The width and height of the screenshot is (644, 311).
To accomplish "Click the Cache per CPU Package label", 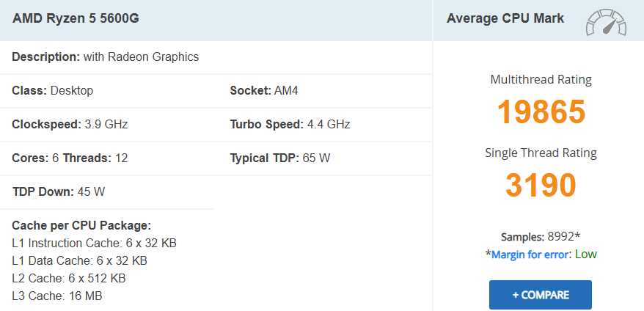I will 81,225.
